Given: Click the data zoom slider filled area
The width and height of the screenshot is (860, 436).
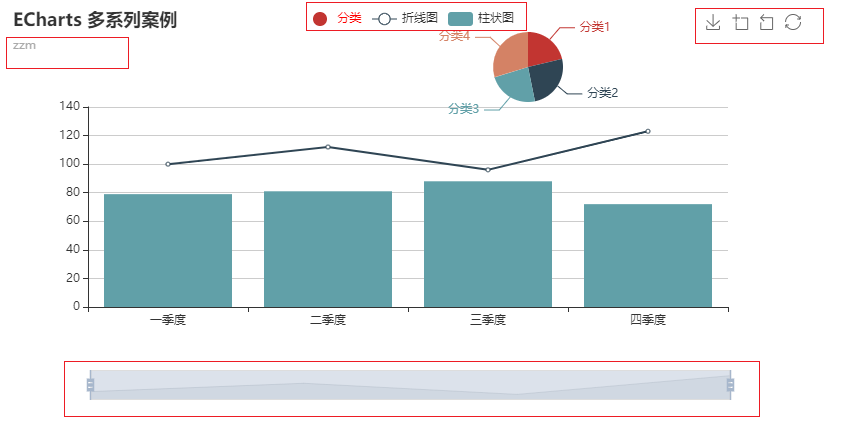Looking at the screenshot, I should click(x=410, y=385).
